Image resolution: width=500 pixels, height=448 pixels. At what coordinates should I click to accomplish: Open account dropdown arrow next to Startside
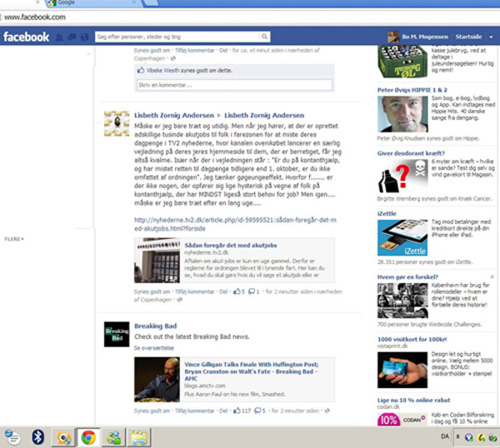491,37
